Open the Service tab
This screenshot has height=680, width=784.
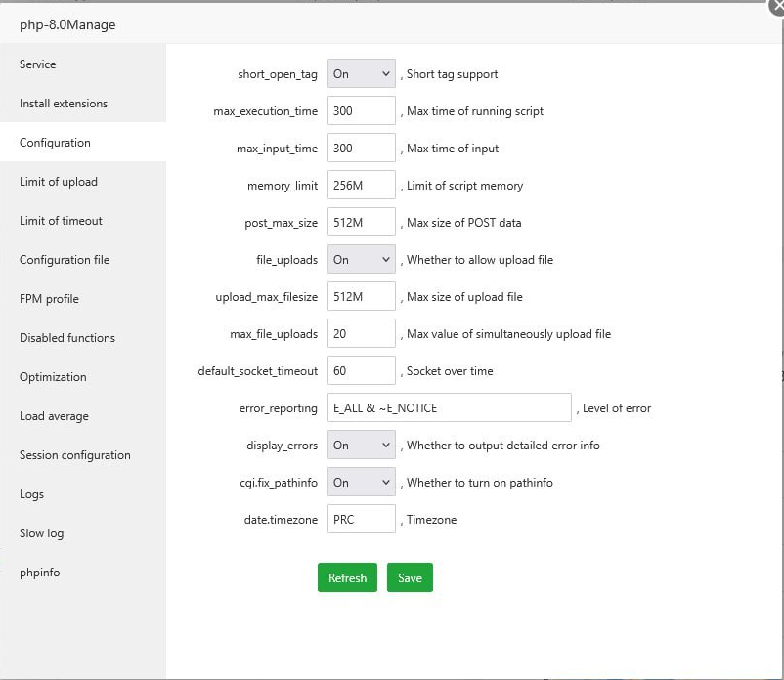click(x=38, y=64)
